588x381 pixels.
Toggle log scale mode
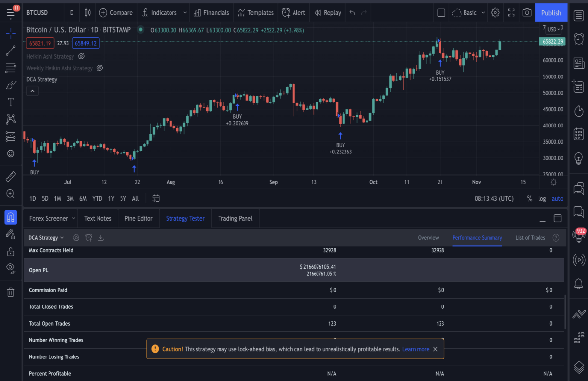click(x=542, y=199)
